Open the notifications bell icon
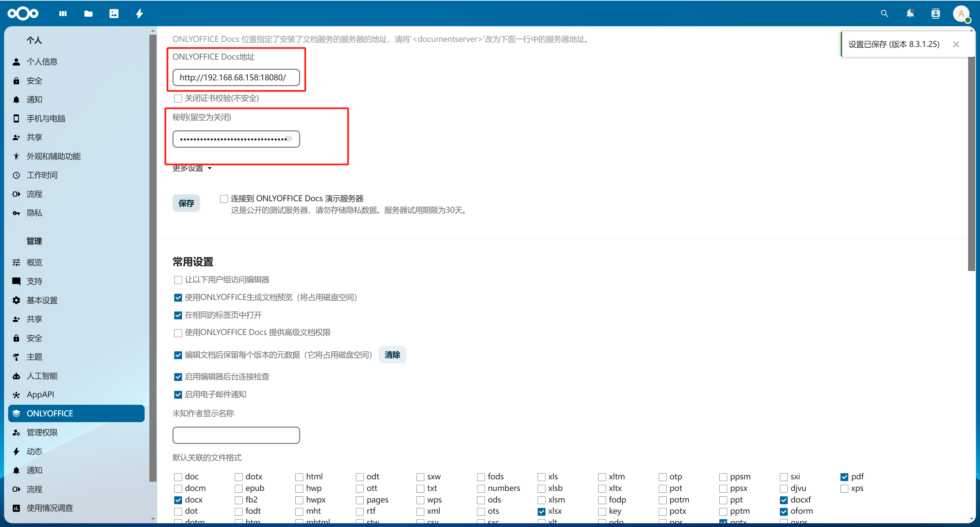The image size is (980, 527). coord(910,14)
